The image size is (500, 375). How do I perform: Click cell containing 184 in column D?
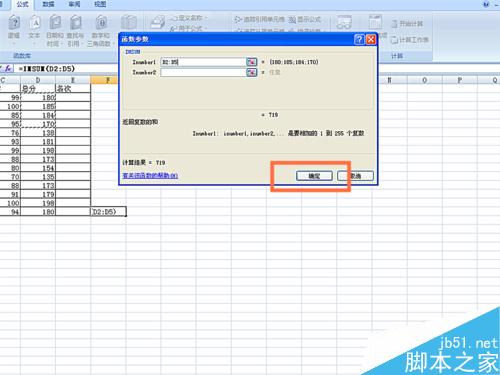(38, 115)
